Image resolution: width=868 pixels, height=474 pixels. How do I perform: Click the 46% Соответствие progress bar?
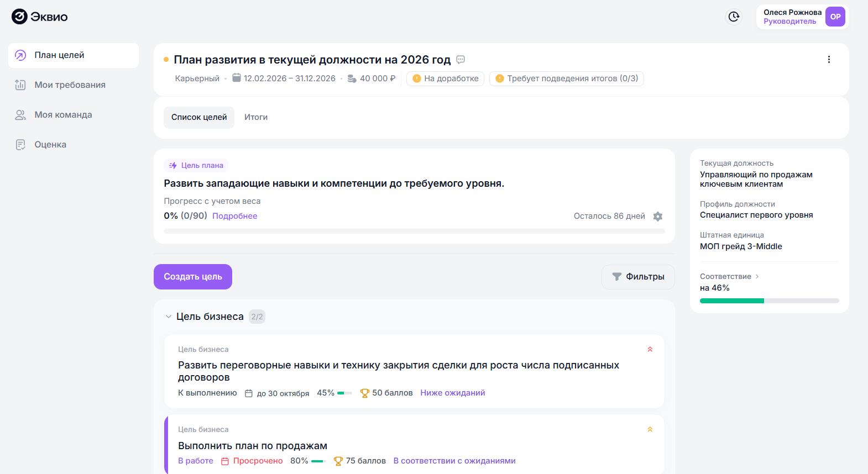770,301
